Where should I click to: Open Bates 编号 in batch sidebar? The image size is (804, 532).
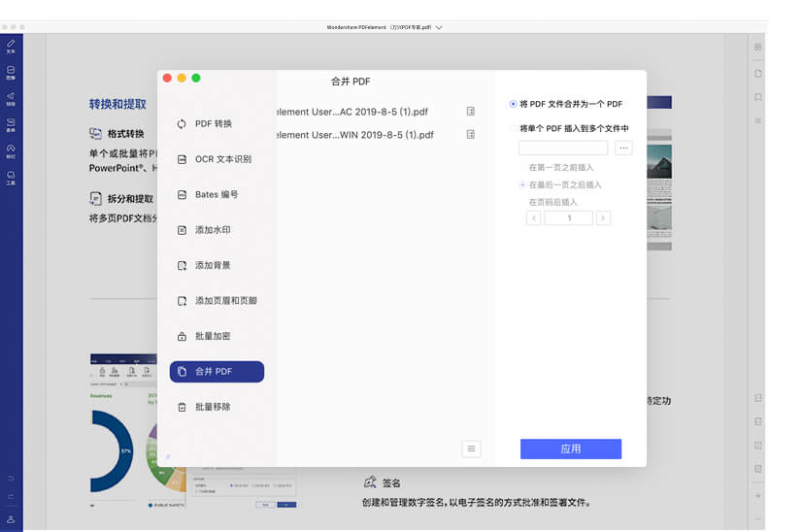217,195
